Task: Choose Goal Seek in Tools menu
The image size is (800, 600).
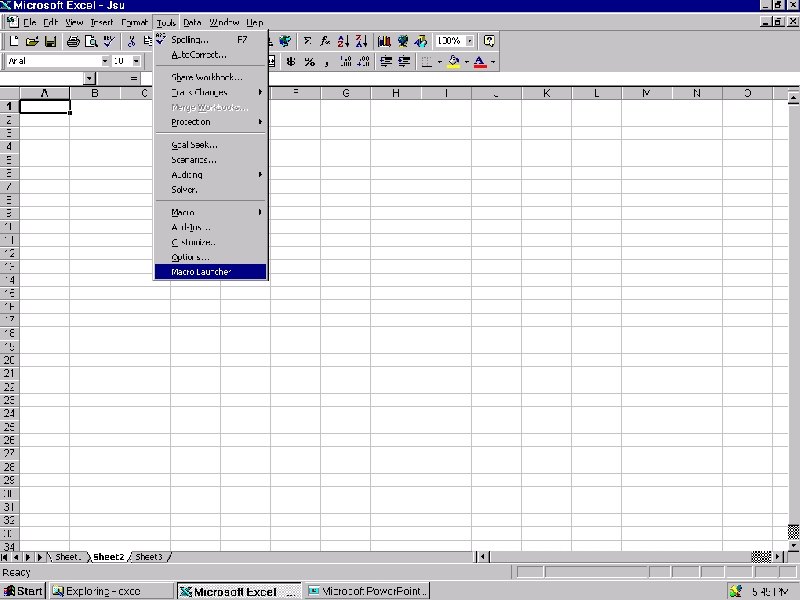Action: (210, 145)
